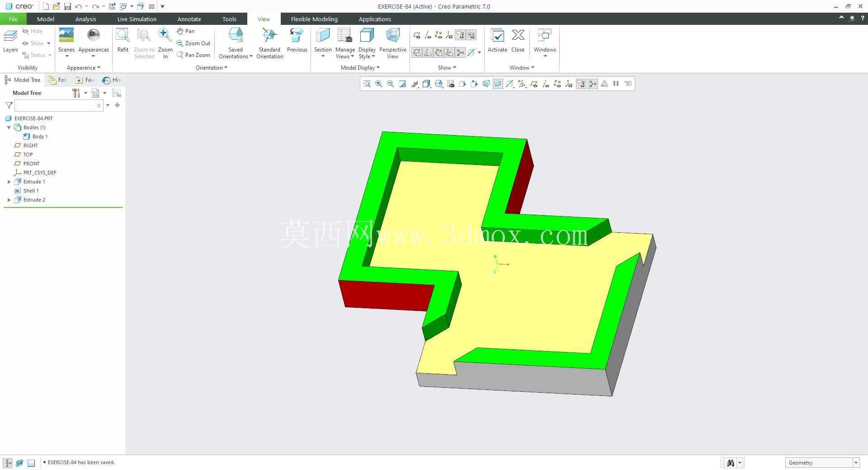Screen dimensions: 868x470
Task: Refit the model to the window
Action: coord(123,41)
